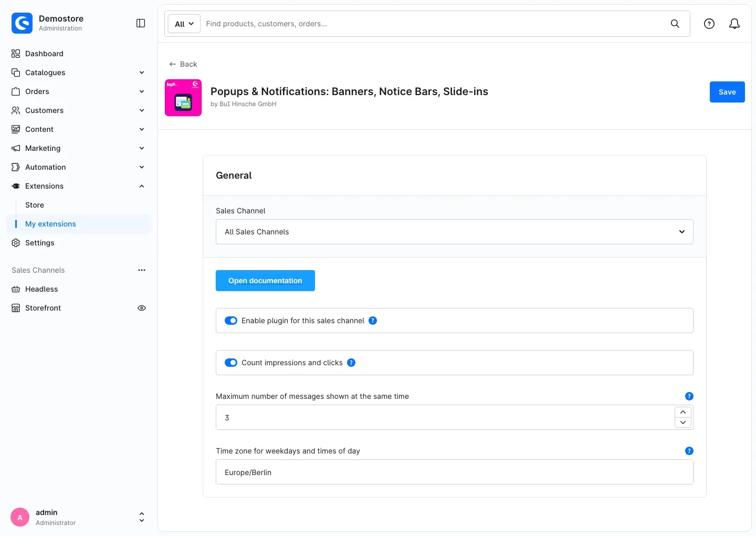Screen dimensions: 756x536
Task: Click the search magnifier icon
Action: (675, 24)
